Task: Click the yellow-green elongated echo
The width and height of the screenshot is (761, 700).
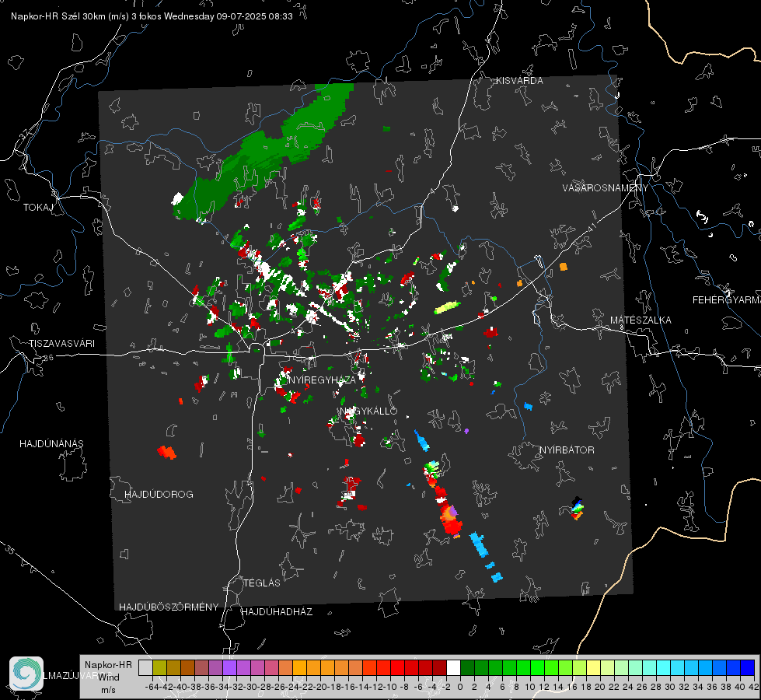Action: coord(447,307)
